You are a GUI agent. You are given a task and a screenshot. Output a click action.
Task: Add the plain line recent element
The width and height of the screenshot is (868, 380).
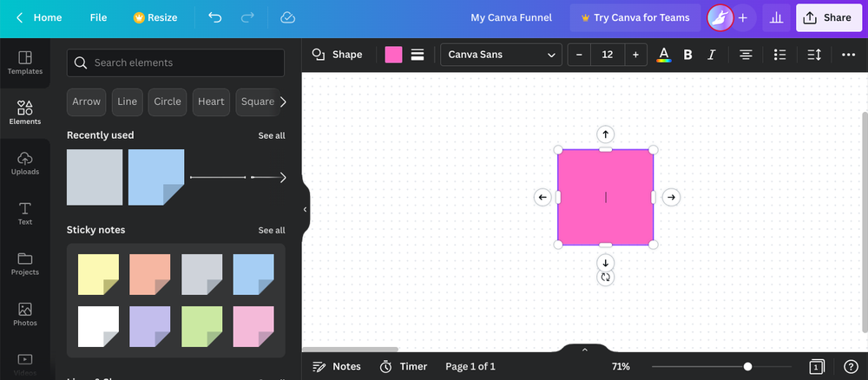pyautogui.click(x=218, y=177)
